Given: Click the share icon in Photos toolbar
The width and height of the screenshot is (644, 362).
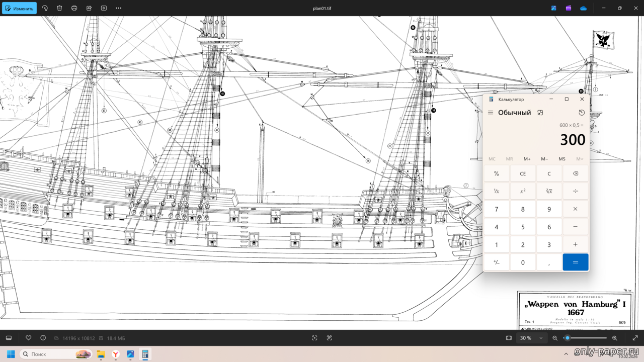Looking at the screenshot, I should point(89,8).
